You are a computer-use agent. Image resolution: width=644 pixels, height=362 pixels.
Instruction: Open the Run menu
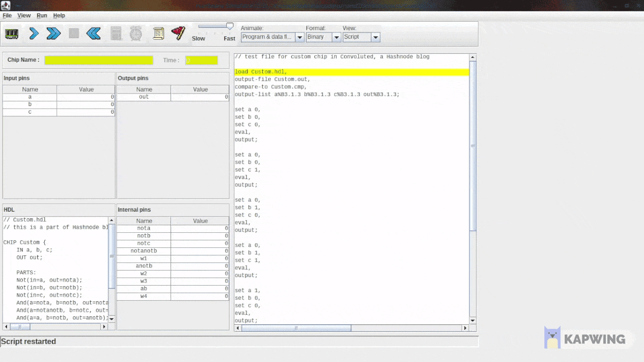coord(42,16)
